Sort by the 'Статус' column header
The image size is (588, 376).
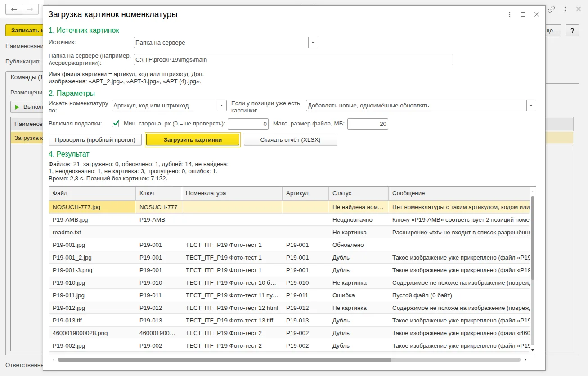359,193
